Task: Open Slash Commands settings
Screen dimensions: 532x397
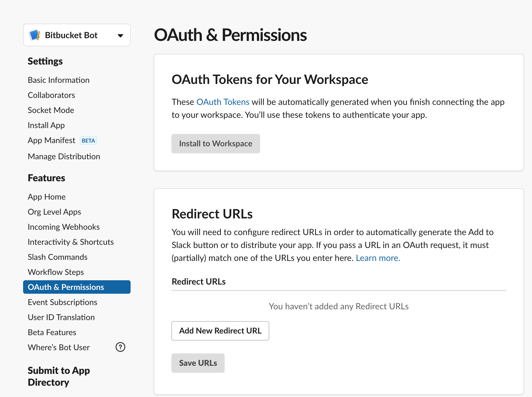Action: click(57, 257)
